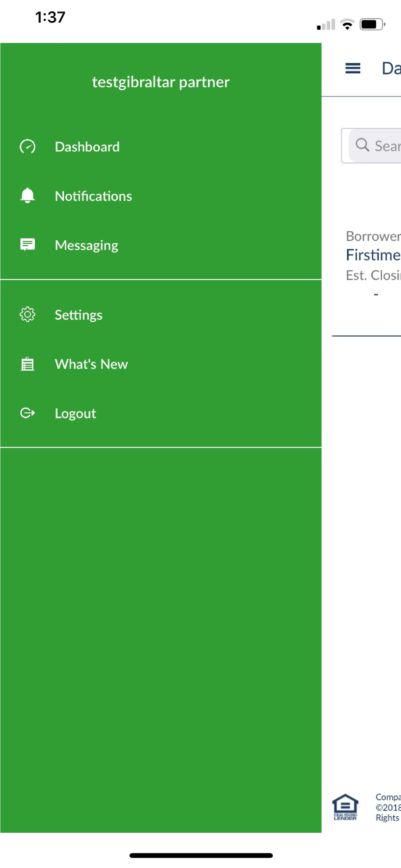The width and height of the screenshot is (401, 868).
Task: Open the Firstime borrower entry
Action: [373, 255]
